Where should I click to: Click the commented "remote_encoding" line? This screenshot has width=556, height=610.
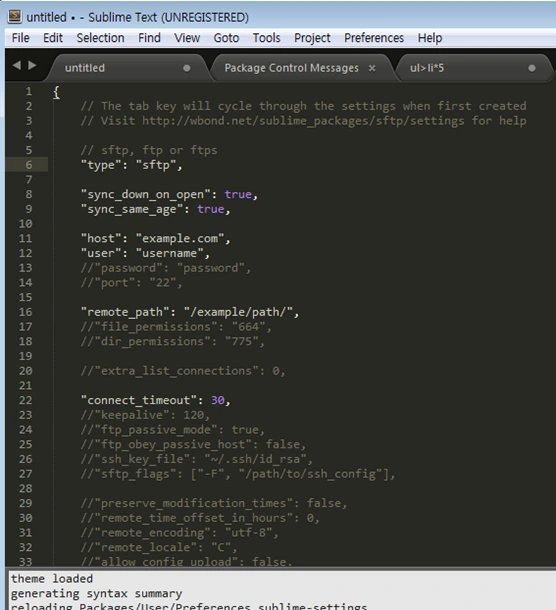[180, 533]
